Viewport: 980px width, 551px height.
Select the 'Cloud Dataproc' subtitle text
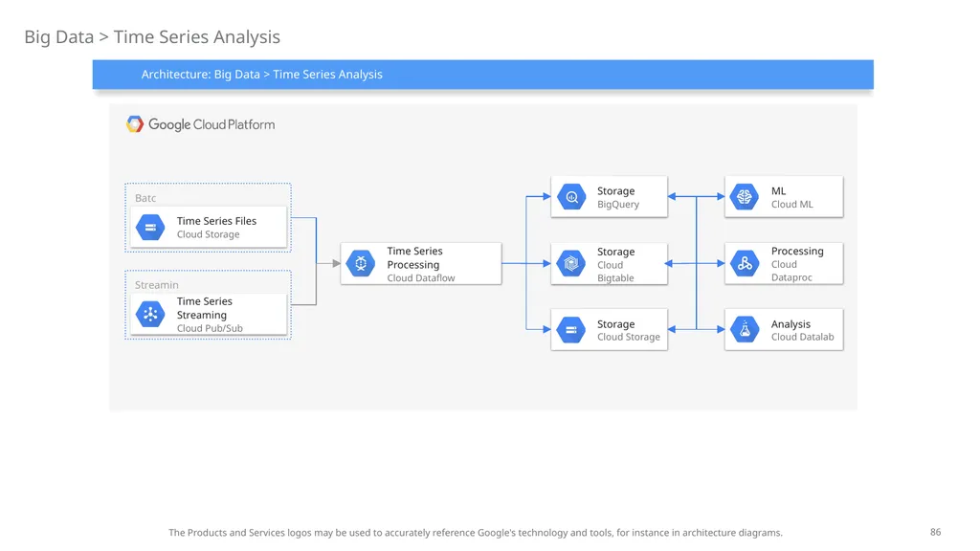[x=791, y=271]
